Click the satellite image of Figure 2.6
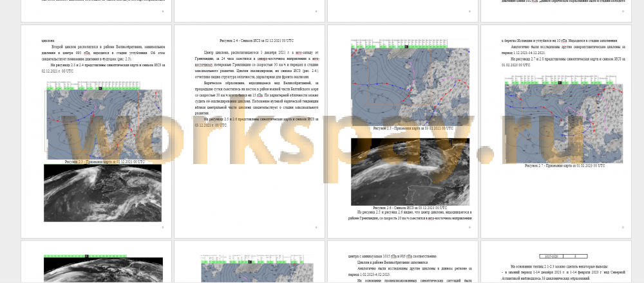The image size is (644, 283). coord(410,172)
